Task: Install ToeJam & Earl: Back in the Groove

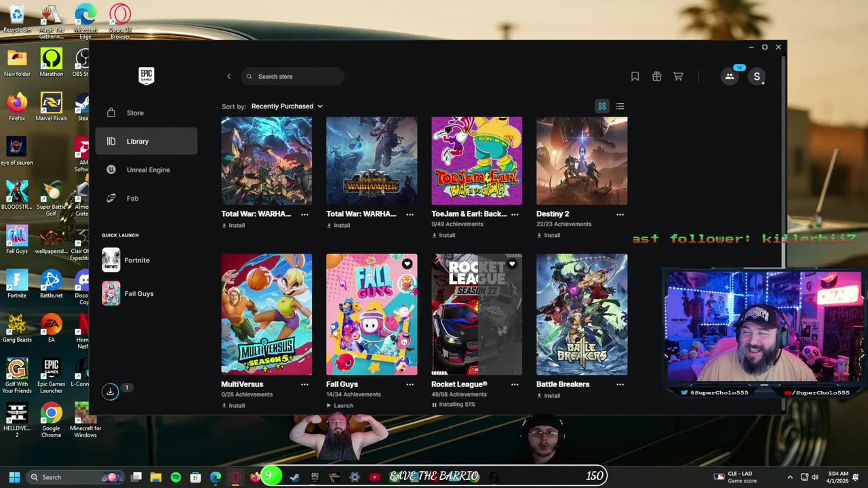Action: [443, 236]
